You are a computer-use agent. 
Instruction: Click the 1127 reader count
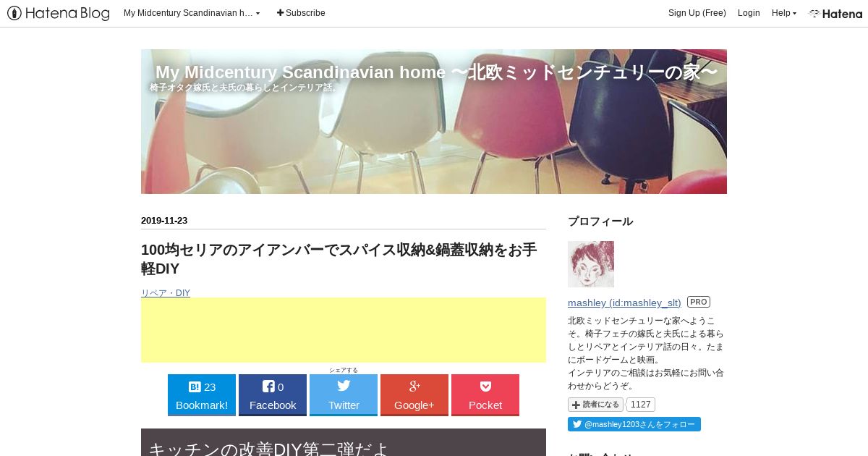[x=641, y=405]
